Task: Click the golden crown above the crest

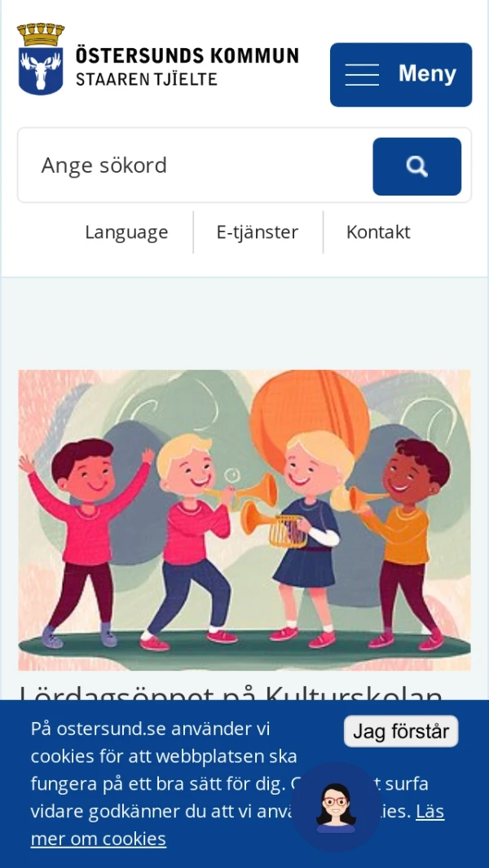Action: click(x=41, y=34)
